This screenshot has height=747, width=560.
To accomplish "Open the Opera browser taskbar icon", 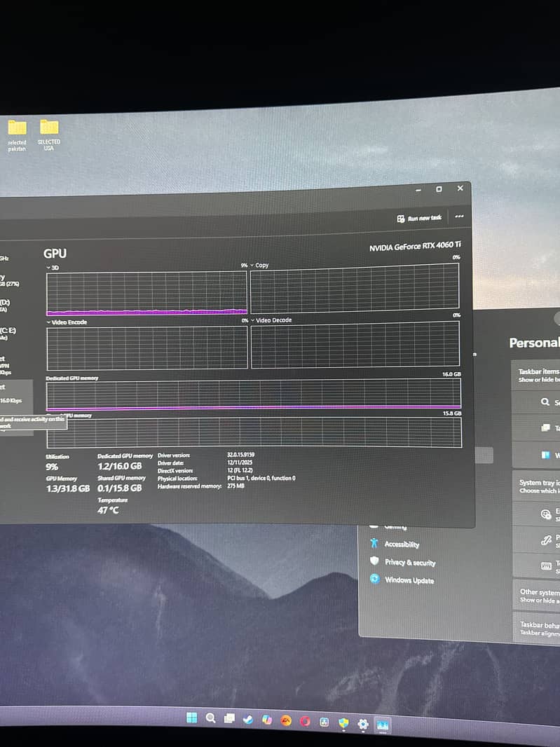I will coord(305,721).
